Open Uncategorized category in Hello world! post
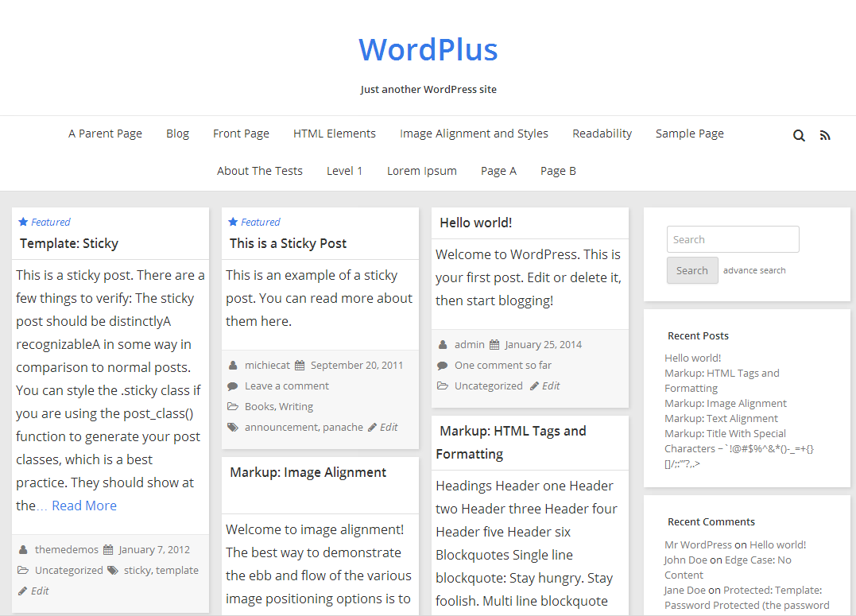This screenshot has width=856, height=616. click(x=489, y=385)
